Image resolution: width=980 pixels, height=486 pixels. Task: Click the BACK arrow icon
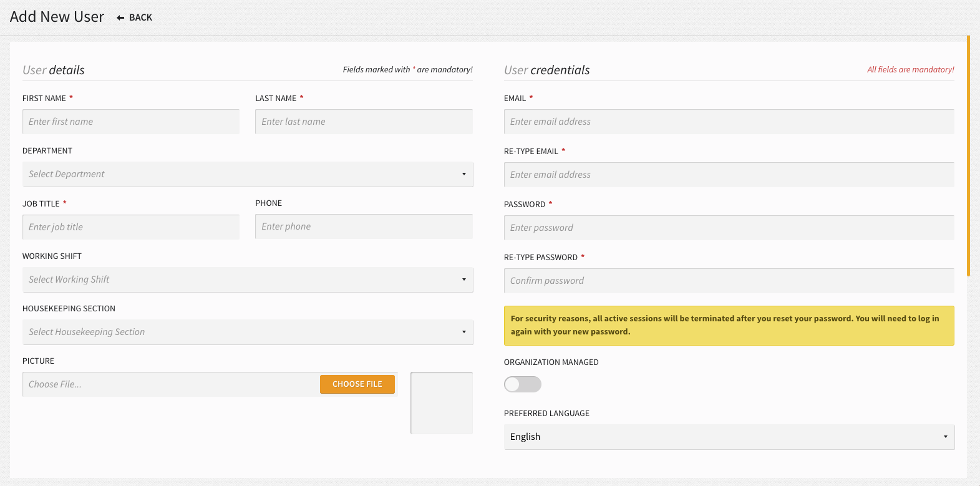point(120,18)
